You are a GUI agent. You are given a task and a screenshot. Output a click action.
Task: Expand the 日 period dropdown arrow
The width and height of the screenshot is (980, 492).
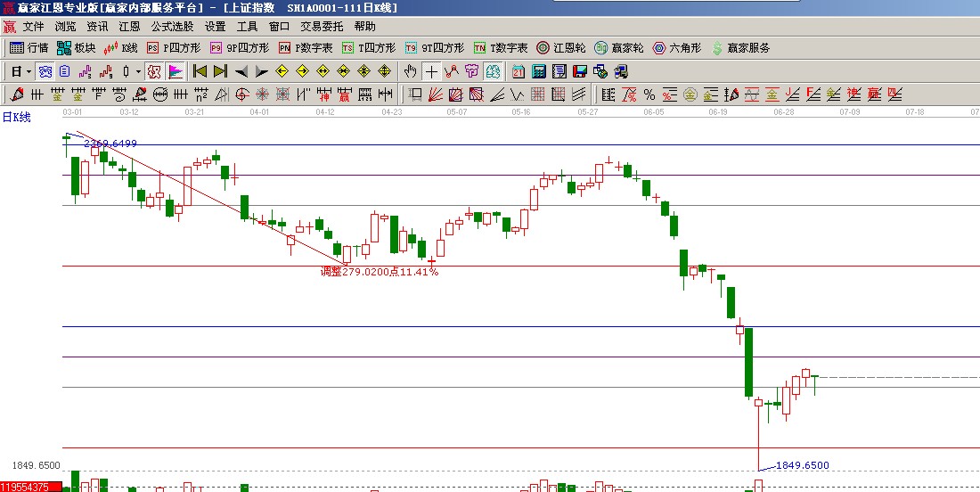(x=28, y=71)
